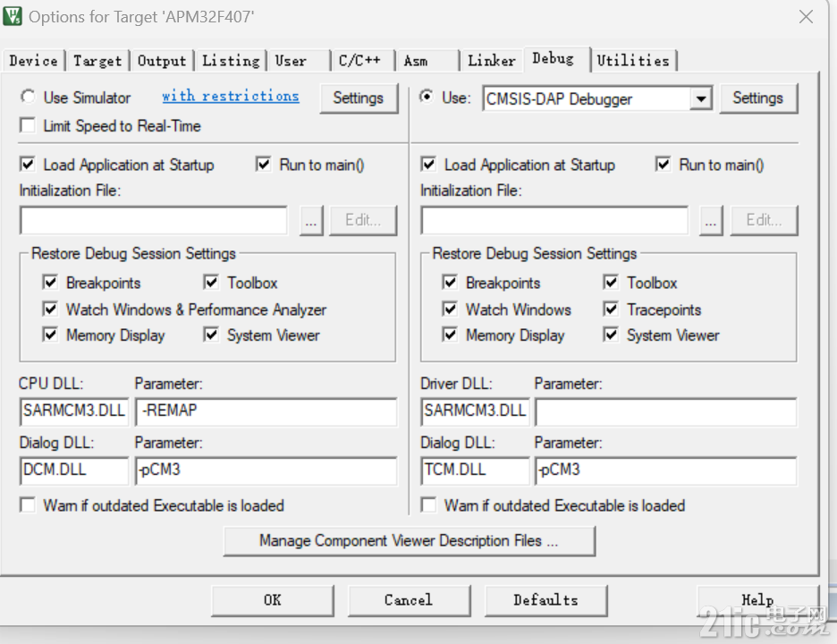Click the Cancel button
837x644 pixels.
(409, 600)
